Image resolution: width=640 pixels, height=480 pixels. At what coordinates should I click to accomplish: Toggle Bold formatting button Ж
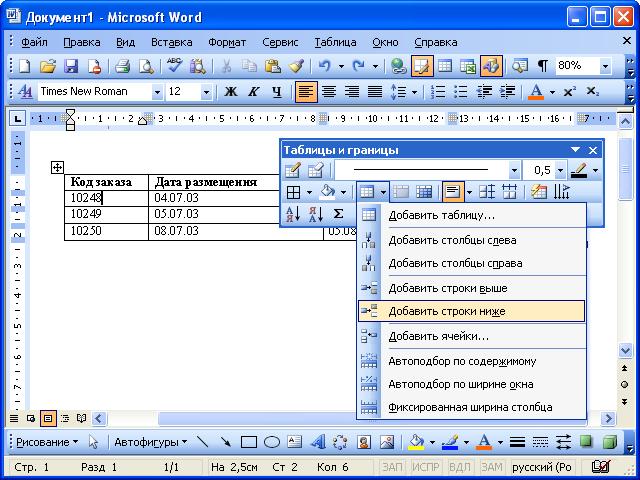(231, 91)
